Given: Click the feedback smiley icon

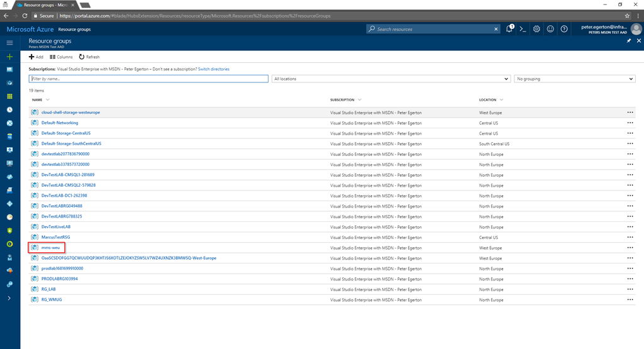Looking at the screenshot, I should (x=550, y=29).
